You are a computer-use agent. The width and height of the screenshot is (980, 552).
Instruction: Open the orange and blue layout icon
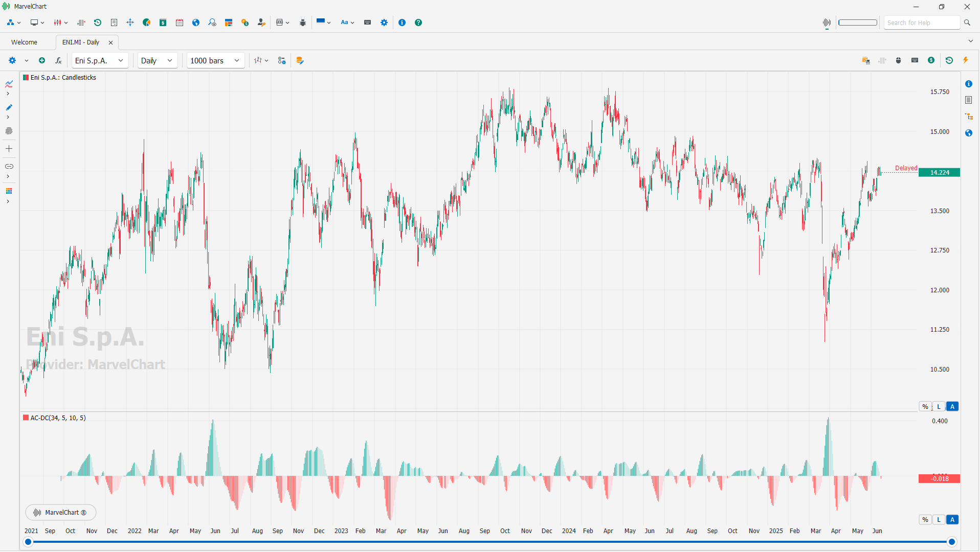click(x=229, y=22)
